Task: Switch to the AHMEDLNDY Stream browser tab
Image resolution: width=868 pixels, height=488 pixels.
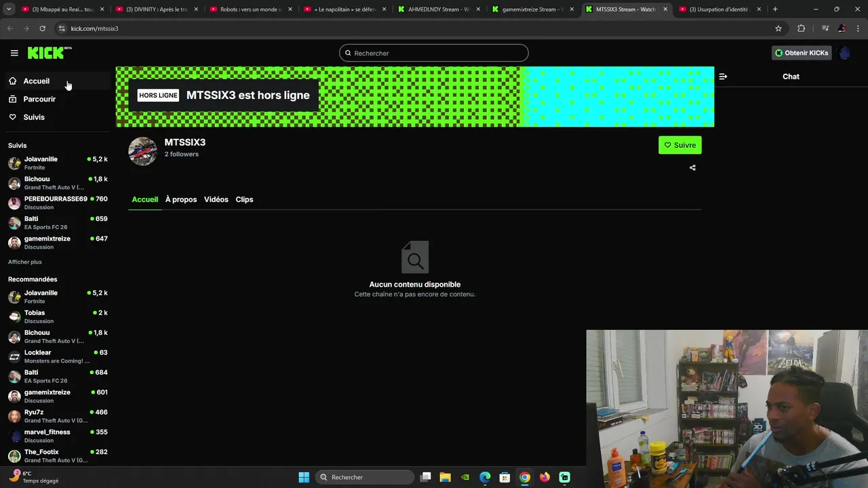Action: pyautogui.click(x=439, y=9)
